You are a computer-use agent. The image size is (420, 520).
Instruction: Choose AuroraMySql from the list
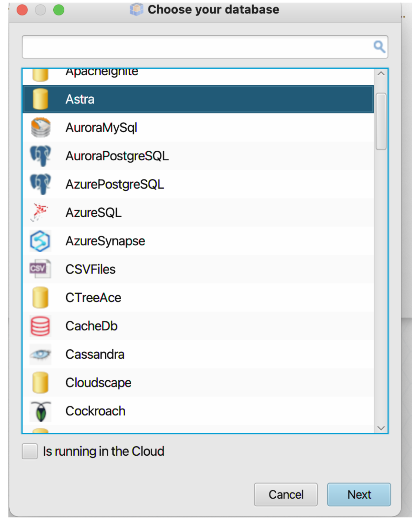click(198, 127)
